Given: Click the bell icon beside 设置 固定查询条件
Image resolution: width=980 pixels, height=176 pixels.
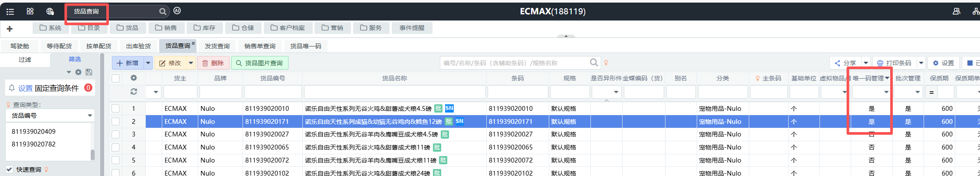Looking at the screenshot, I should coord(12,88).
